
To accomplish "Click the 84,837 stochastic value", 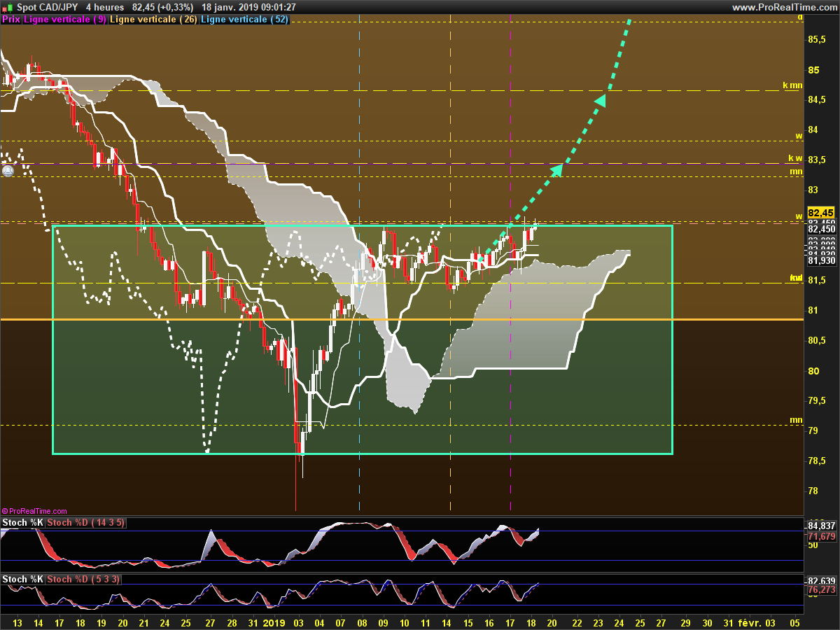I will (821, 526).
